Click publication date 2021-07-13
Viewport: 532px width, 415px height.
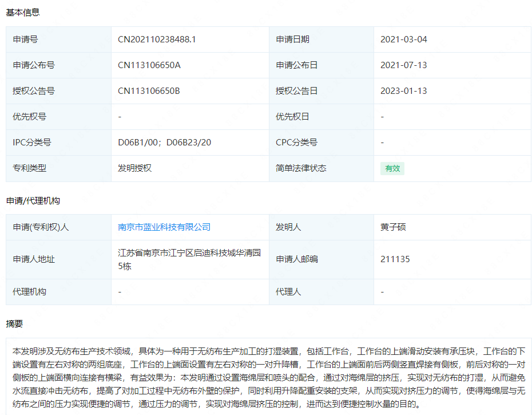[403, 65]
